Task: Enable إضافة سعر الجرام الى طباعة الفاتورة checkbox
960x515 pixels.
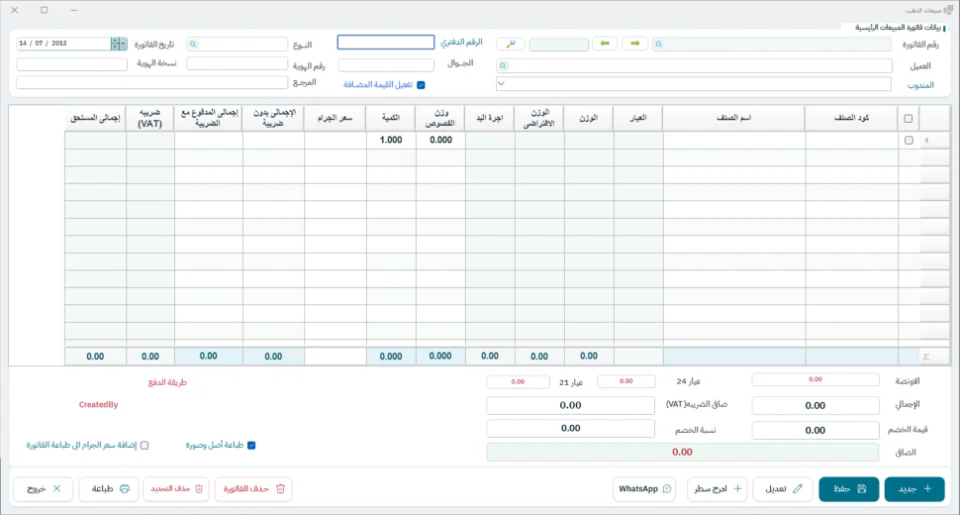Action: pos(144,445)
